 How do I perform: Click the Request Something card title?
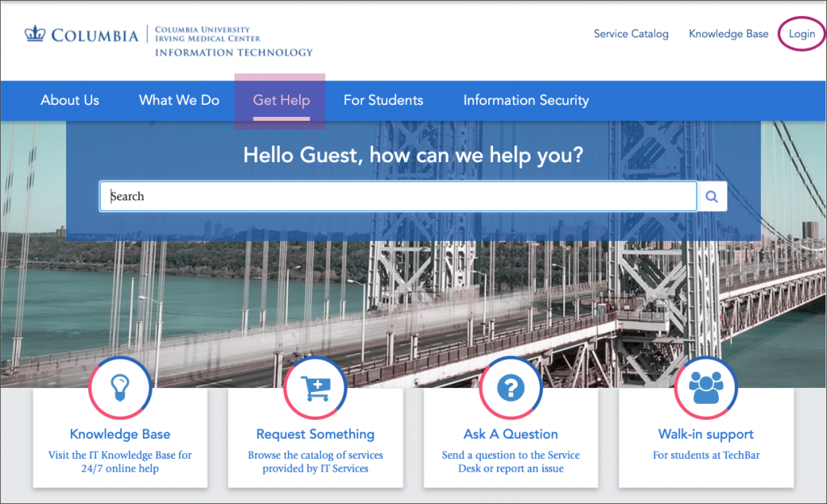click(x=316, y=434)
